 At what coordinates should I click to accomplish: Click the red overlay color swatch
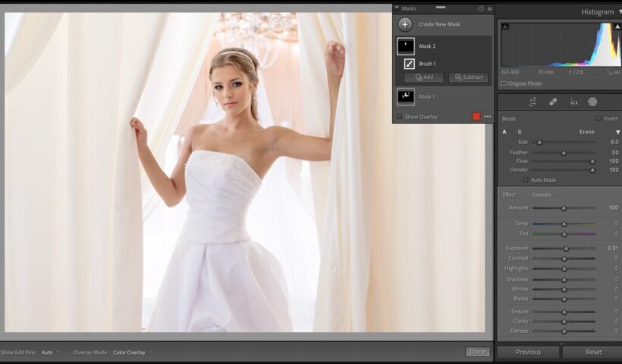[476, 117]
